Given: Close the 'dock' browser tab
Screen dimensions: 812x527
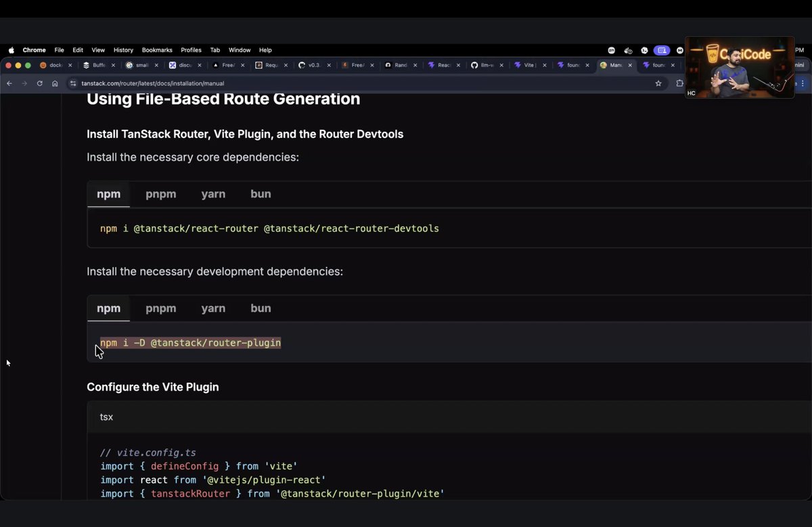Looking at the screenshot, I should point(70,66).
